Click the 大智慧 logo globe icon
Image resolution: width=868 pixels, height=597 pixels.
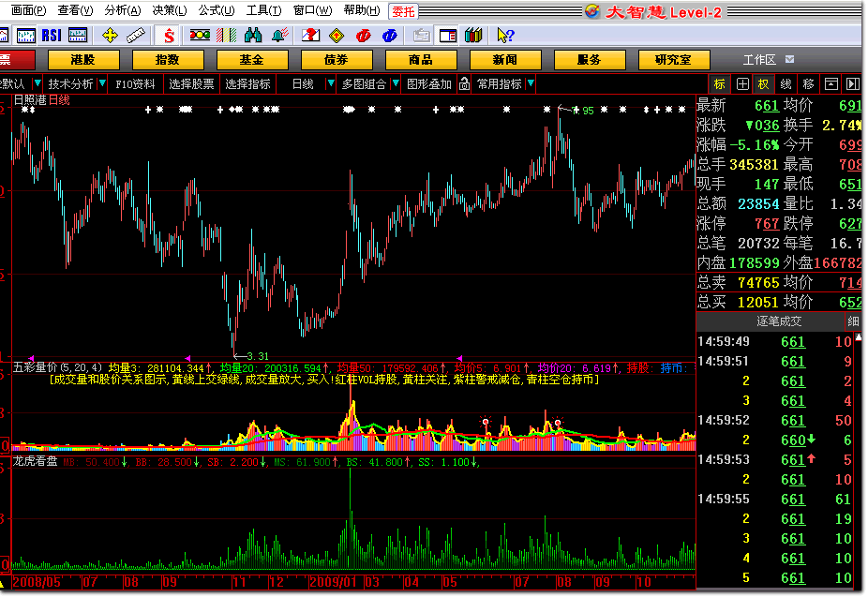pos(592,11)
